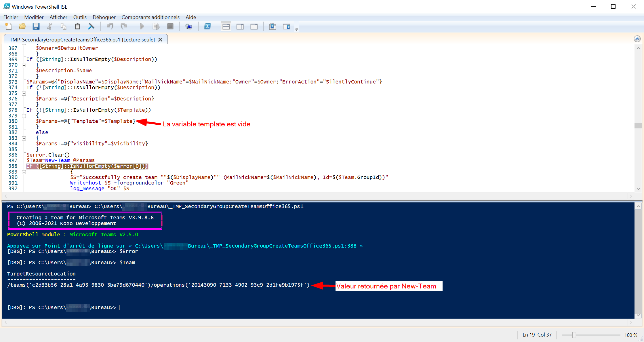This screenshot has width=644, height=342.
Task: Click the PowerShell module : Microsoft Teams V2.5.0 line
Action: point(73,235)
